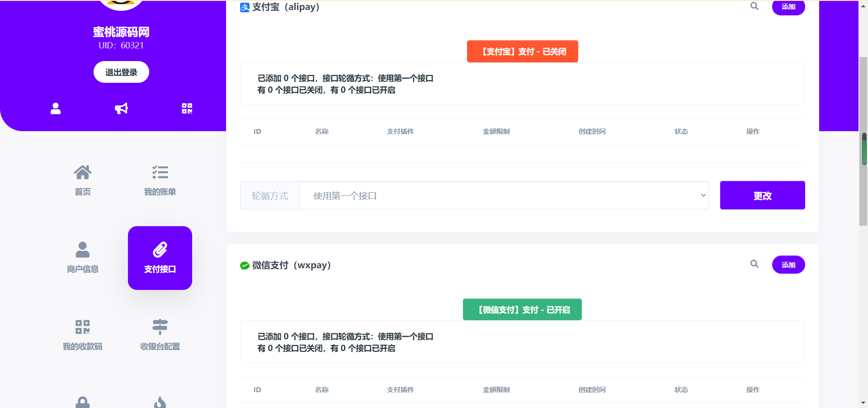The height and width of the screenshot is (408, 868).
Task: Click the 退出登录 button
Action: pos(121,72)
